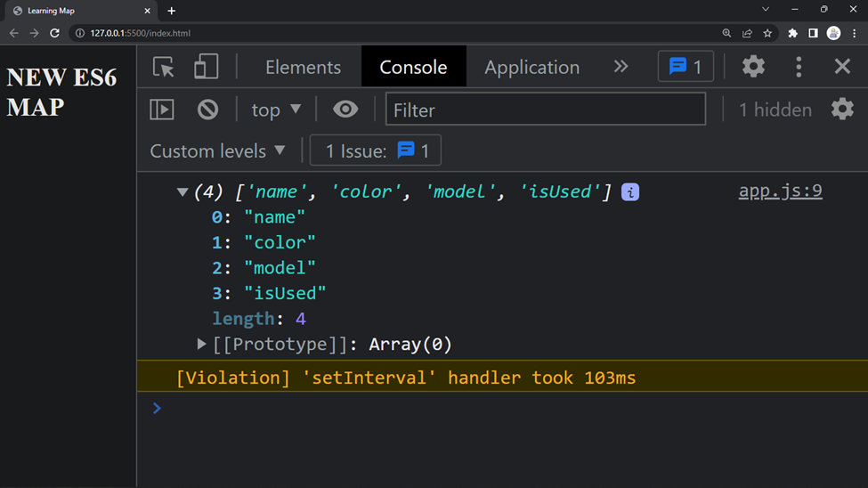The height and width of the screenshot is (488, 868).
Task: Click the 1 hidden messages label
Action: (x=775, y=110)
